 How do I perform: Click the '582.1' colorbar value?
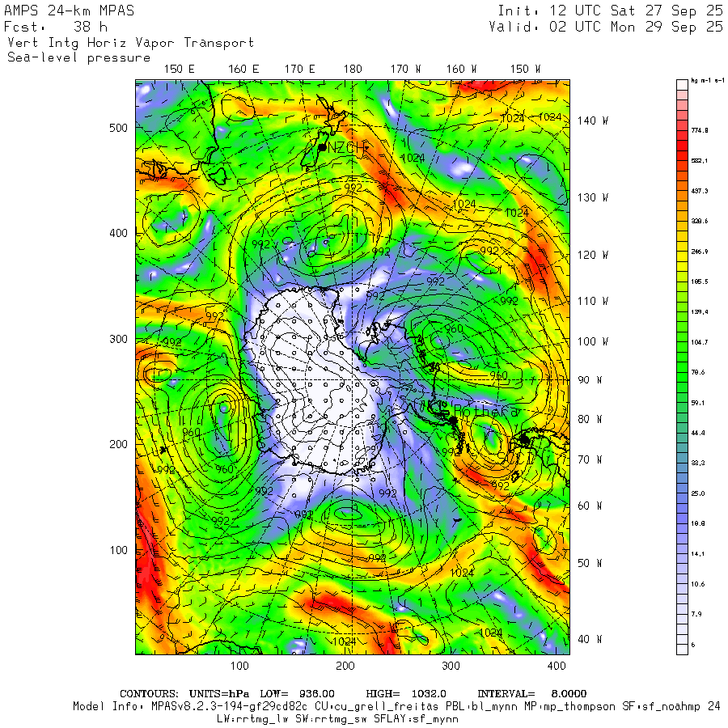pyautogui.click(x=700, y=161)
